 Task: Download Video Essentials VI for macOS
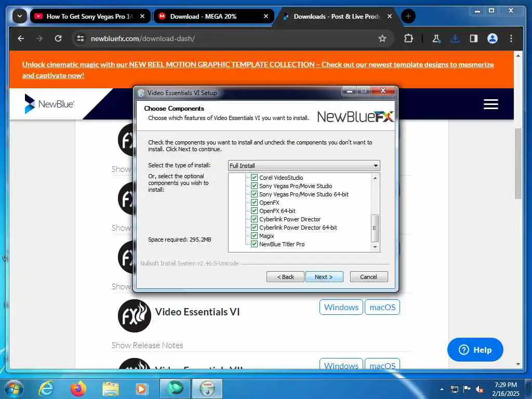(382, 308)
